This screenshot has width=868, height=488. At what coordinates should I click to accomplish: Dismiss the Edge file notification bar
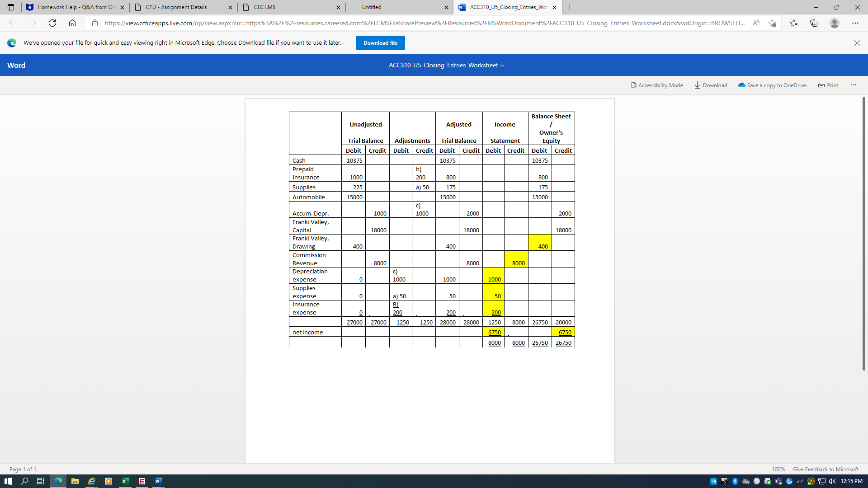tap(857, 43)
